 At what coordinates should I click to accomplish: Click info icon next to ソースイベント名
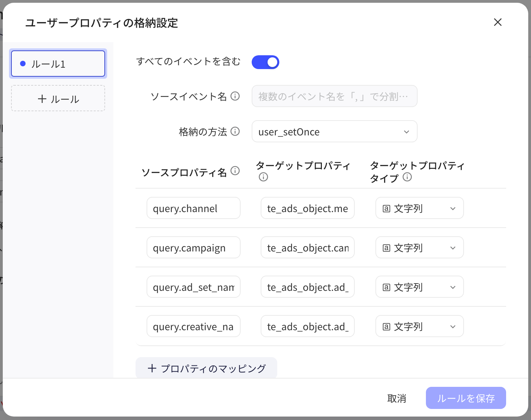(235, 96)
